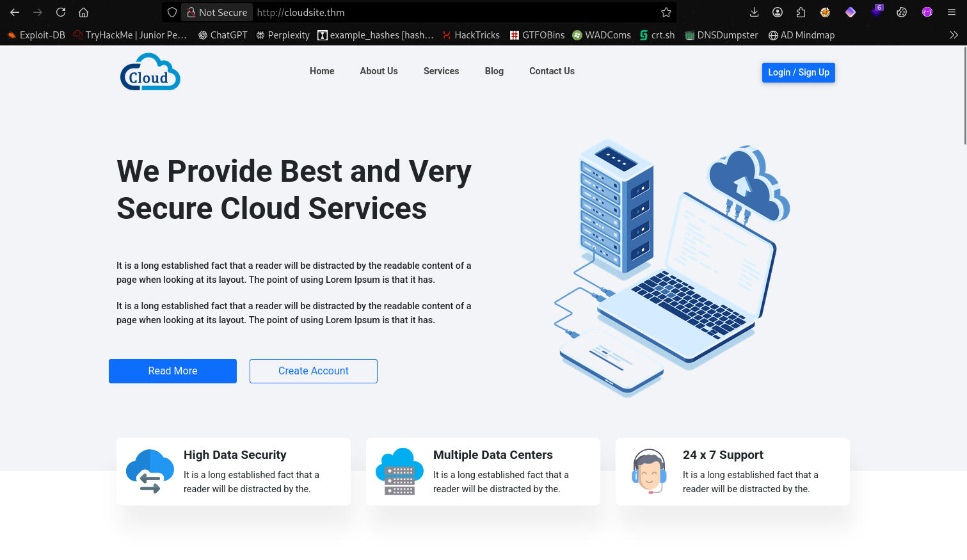Select Blog in the navigation
Viewport: 967px width, 560px height.
click(x=494, y=71)
